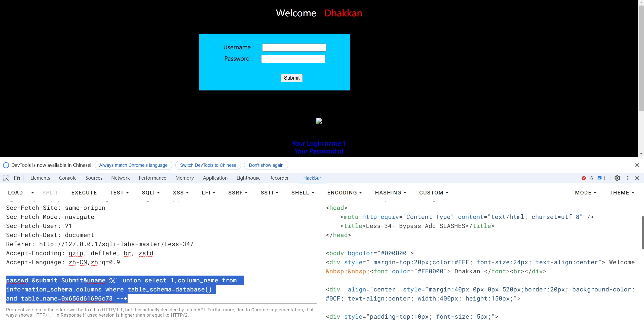Click the EXECUTE button in HackBar
Viewport: 644px width, 331px height.
[x=84, y=193]
